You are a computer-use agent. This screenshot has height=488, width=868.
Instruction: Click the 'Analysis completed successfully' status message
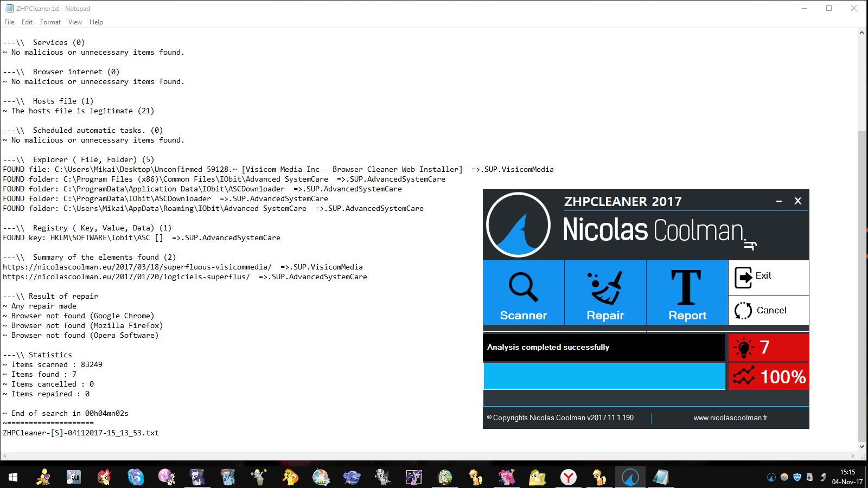coord(548,348)
